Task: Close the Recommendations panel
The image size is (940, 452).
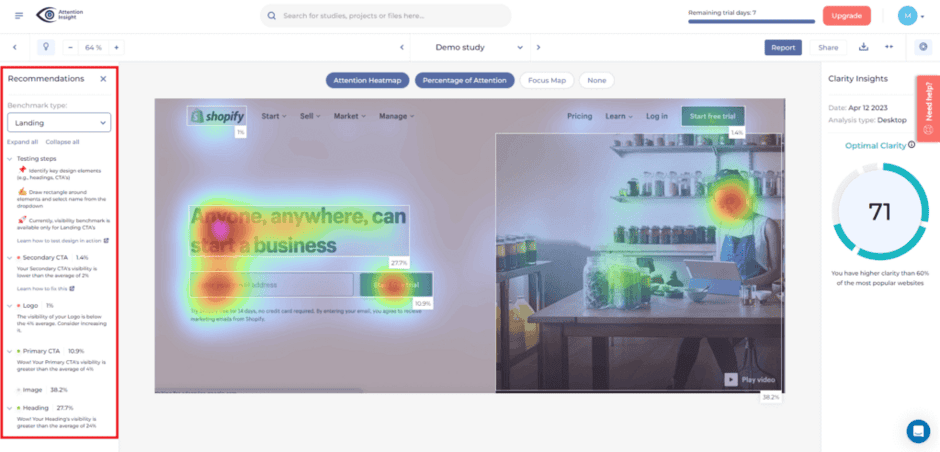Action: point(103,79)
